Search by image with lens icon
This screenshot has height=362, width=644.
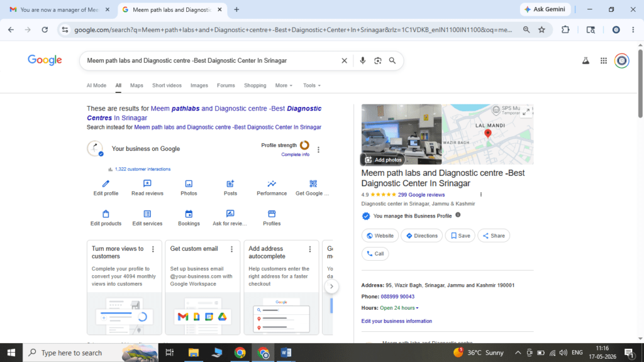coord(377,61)
